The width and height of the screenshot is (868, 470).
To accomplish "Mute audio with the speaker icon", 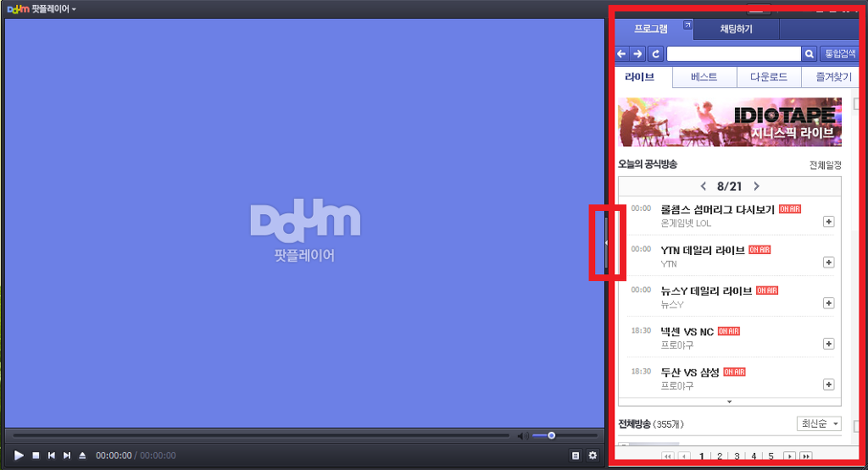I will 522,436.
